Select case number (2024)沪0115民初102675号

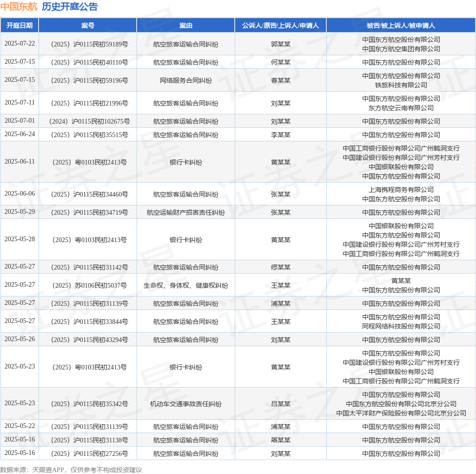[89, 122]
